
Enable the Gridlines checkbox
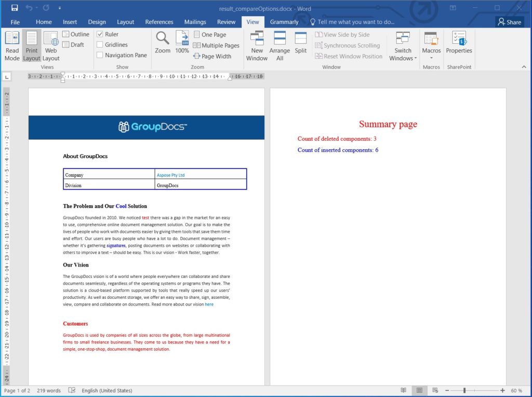click(100, 45)
